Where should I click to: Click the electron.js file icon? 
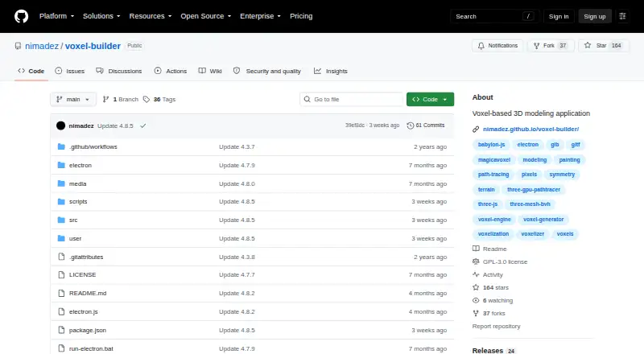point(61,311)
